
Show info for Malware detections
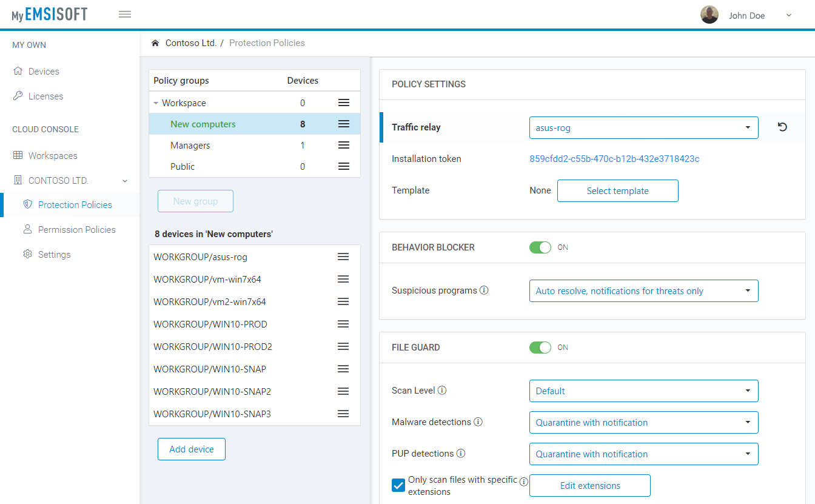[x=478, y=422]
